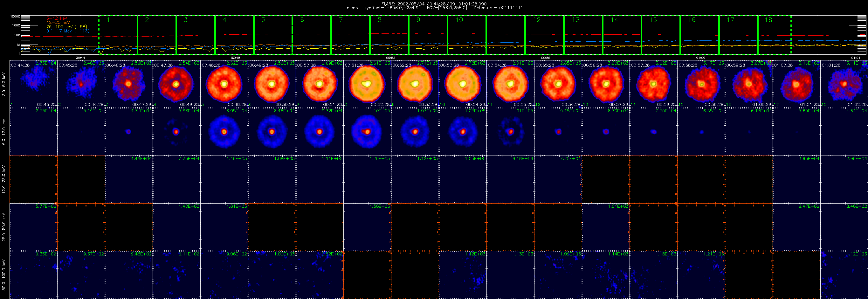The width and height of the screenshot is (868, 299).
Task: Open the 50-100 keV image labeled 9.35E+02
Action: (33, 275)
